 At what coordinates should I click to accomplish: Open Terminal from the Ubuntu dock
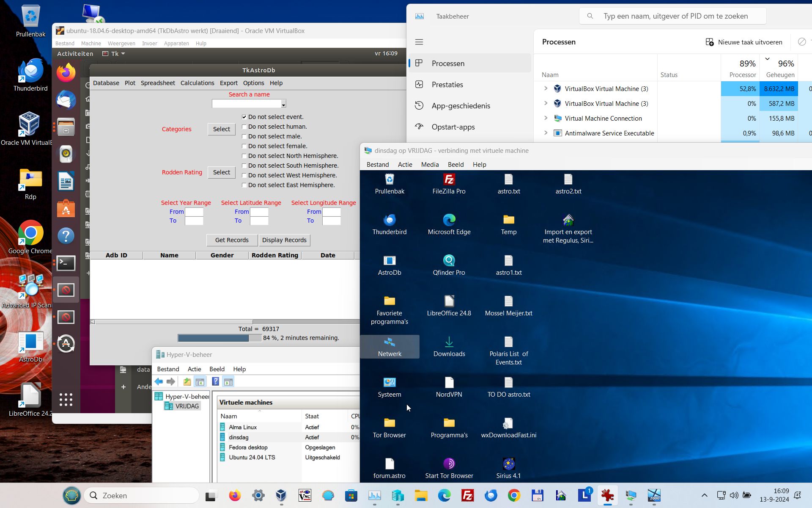click(x=66, y=263)
